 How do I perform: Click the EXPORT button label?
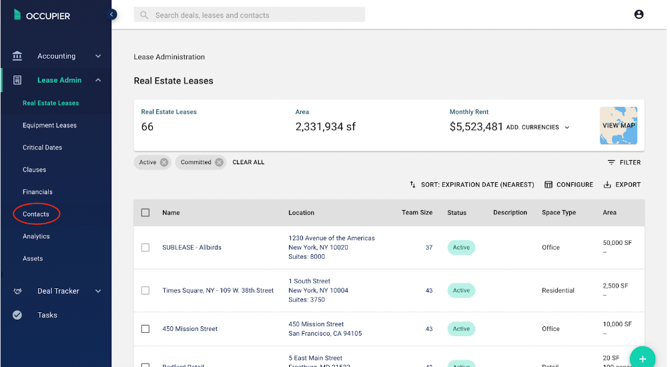point(628,185)
